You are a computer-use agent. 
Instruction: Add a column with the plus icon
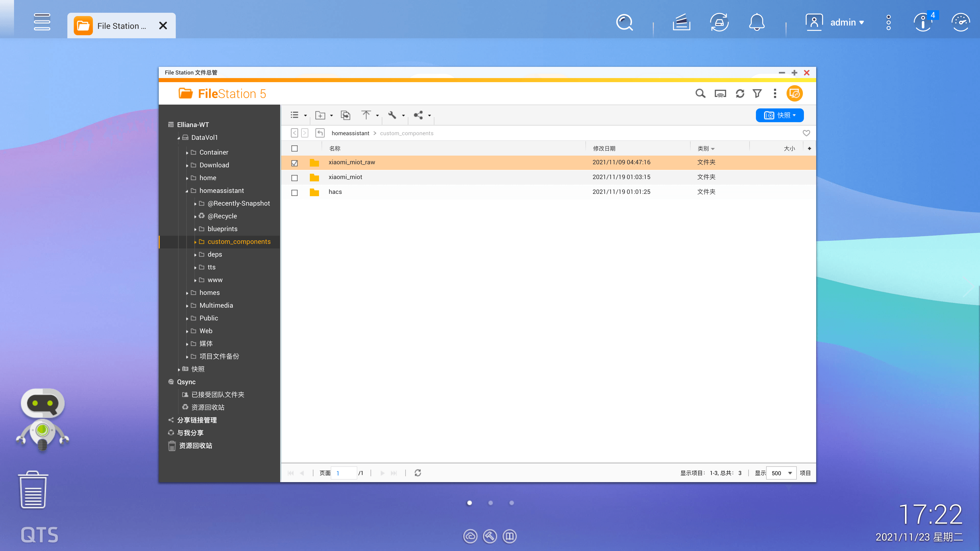[x=809, y=149]
